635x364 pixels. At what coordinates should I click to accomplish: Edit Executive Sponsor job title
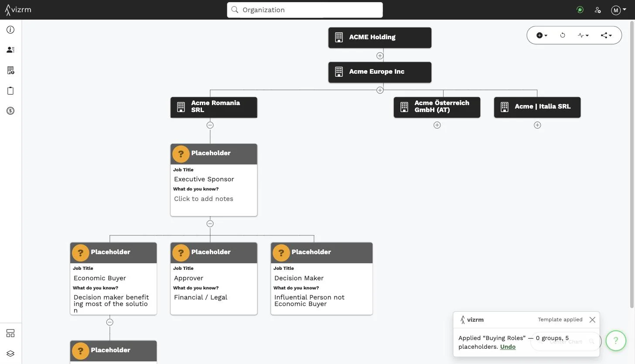[x=204, y=179]
